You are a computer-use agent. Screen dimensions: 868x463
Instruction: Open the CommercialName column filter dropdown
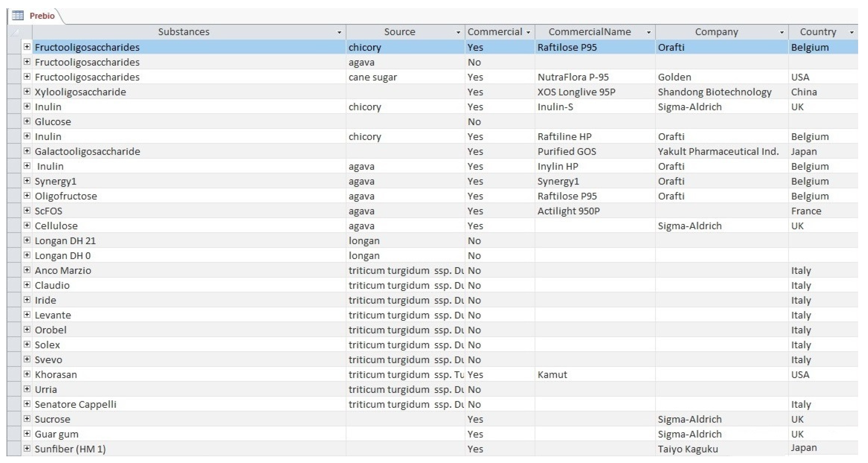(649, 32)
